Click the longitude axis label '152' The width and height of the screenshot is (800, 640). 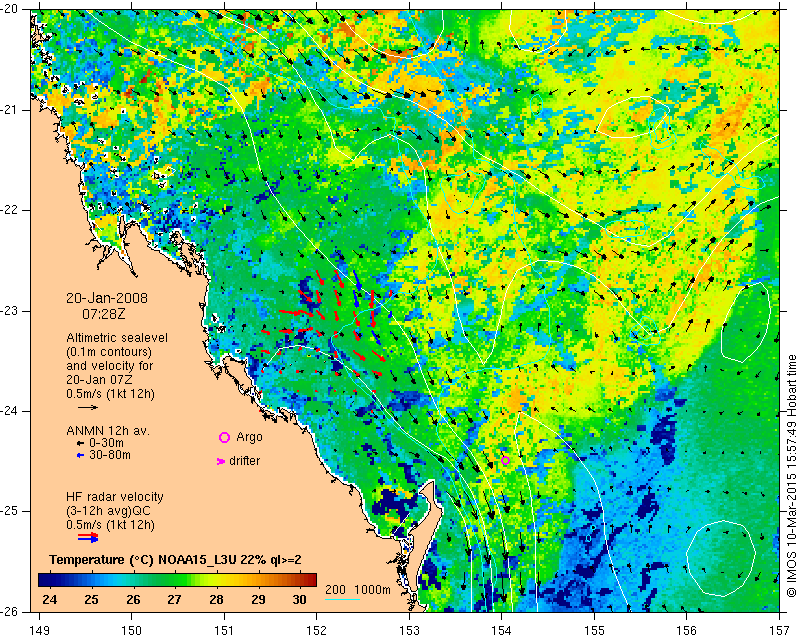pos(317,631)
